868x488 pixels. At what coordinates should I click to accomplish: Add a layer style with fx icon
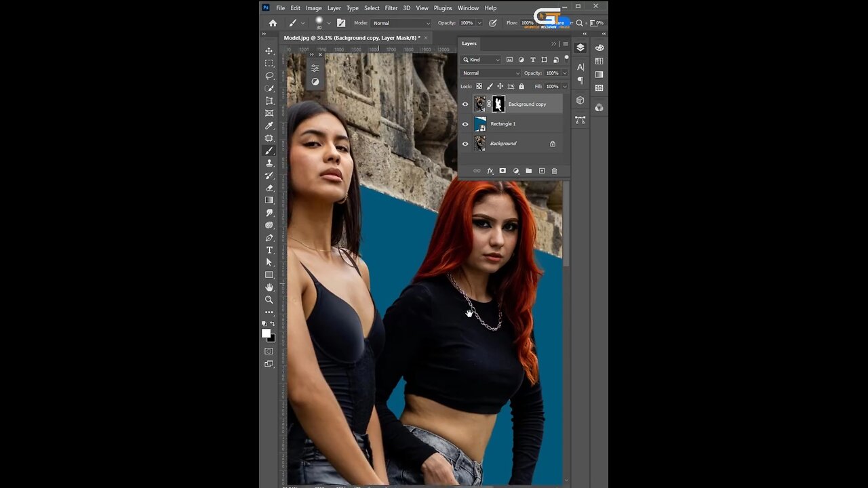pyautogui.click(x=490, y=171)
